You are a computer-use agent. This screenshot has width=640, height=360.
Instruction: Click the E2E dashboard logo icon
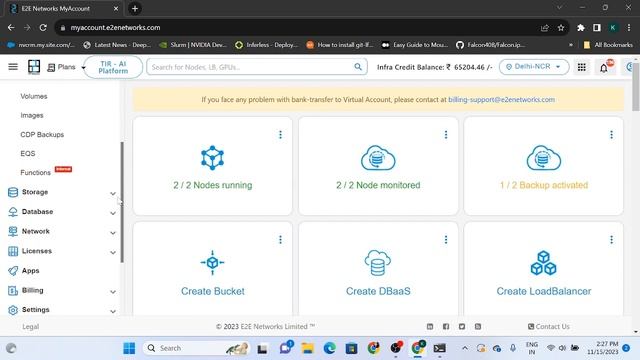click(34, 67)
